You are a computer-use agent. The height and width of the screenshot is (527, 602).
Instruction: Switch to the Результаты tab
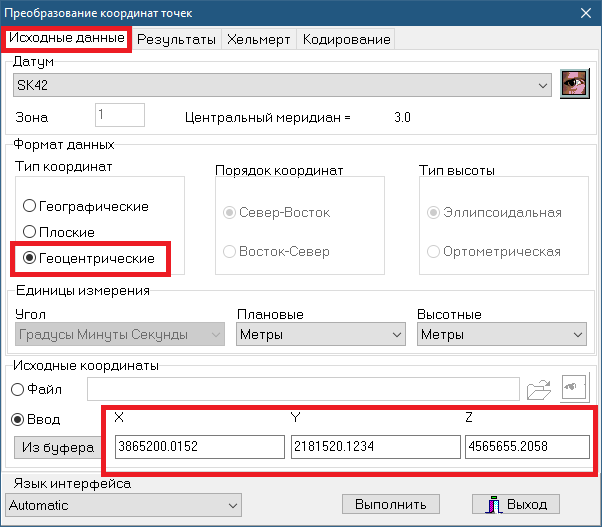point(176,39)
